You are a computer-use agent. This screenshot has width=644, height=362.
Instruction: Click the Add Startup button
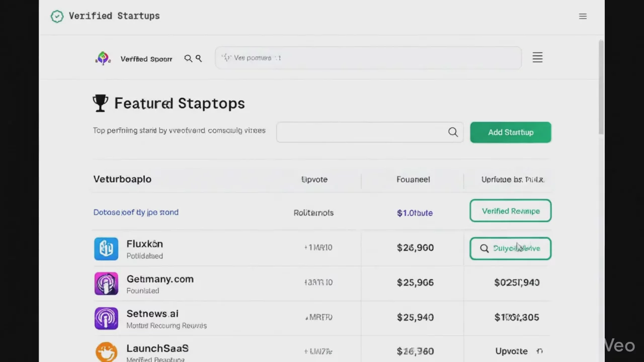point(511,132)
